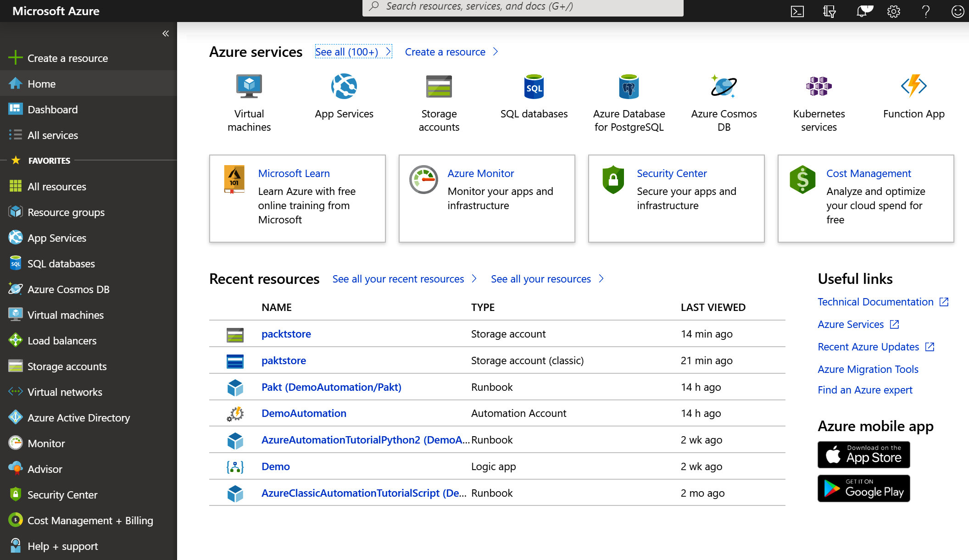Open the Virtual machines service tile icon

[x=249, y=86]
